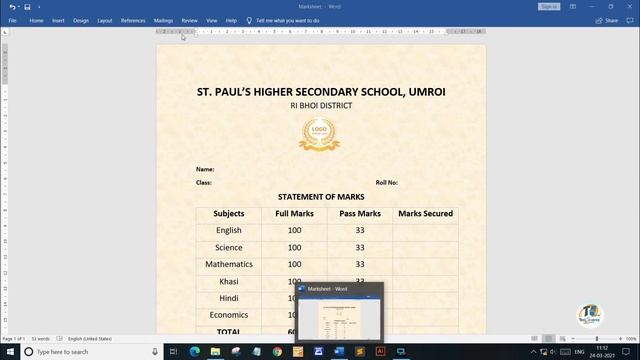Click the zoom out minus button

tap(573, 339)
